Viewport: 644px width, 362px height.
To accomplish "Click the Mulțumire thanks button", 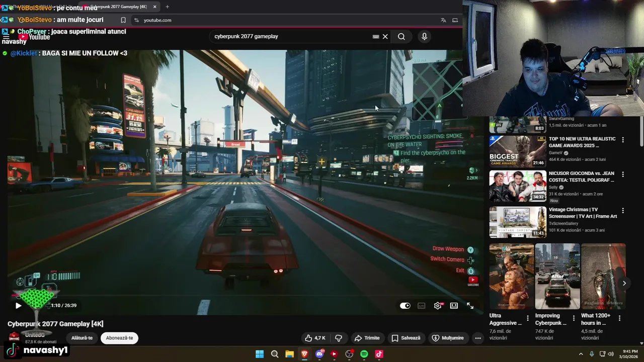I will (448, 338).
